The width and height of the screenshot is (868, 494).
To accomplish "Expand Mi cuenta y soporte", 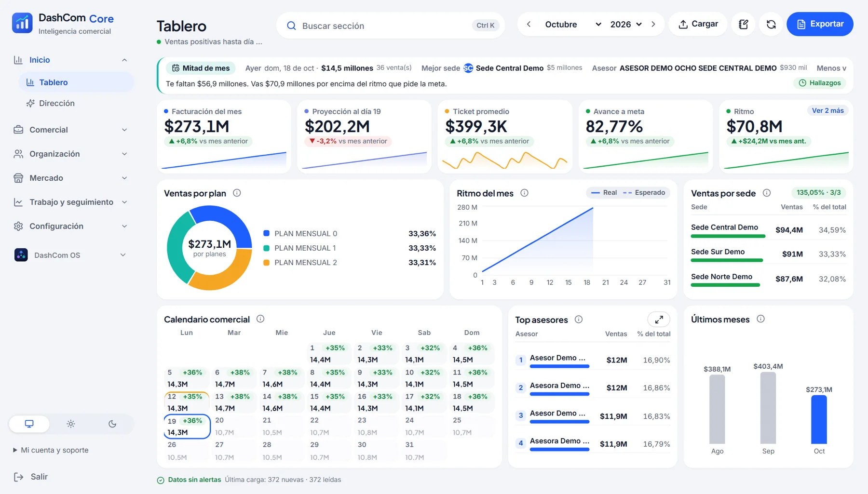I will pyautogui.click(x=51, y=450).
